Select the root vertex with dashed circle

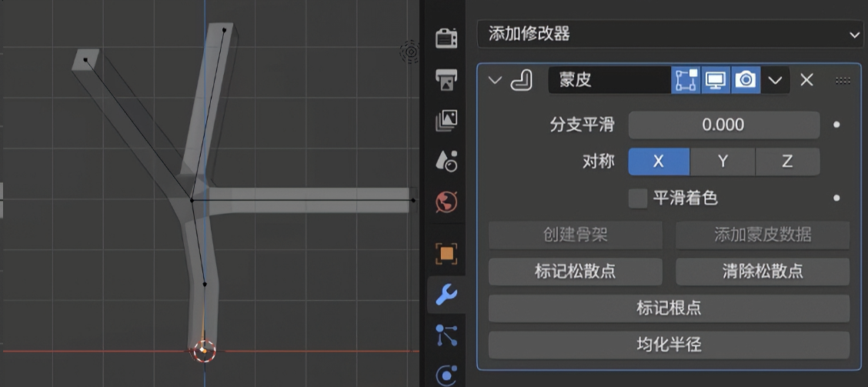pyautogui.click(x=203, y=351)
